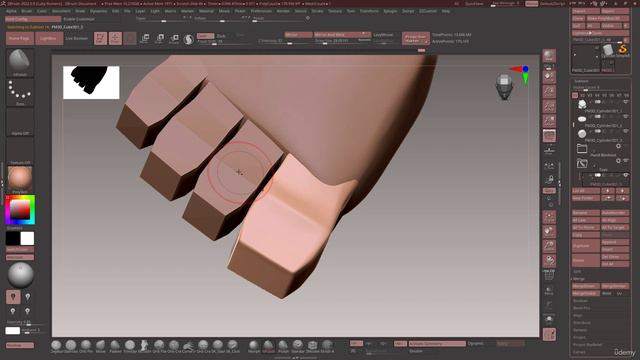Viewport: 640px width, 360px height.
Task: Open the Document menu
Action: click(x=61, y=11)
